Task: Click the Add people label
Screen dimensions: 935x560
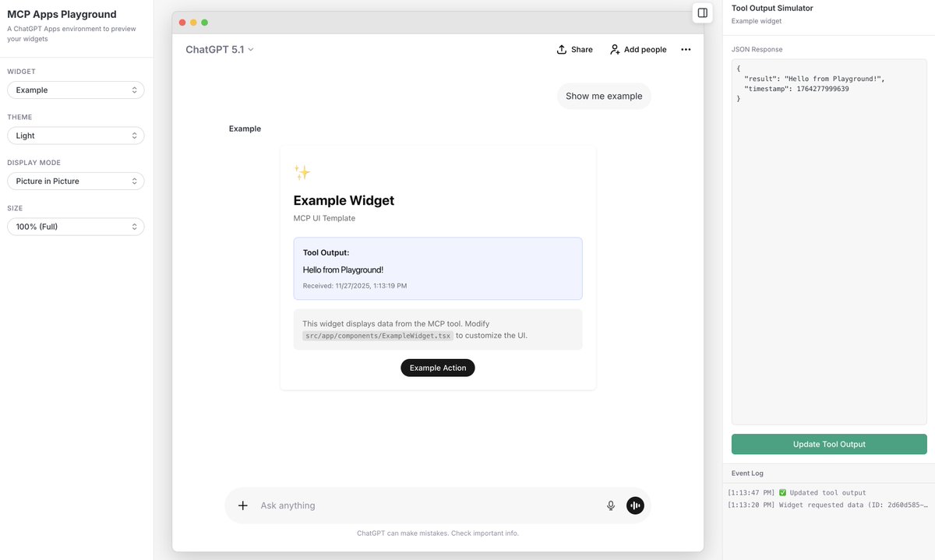Action: coord(645,49)
